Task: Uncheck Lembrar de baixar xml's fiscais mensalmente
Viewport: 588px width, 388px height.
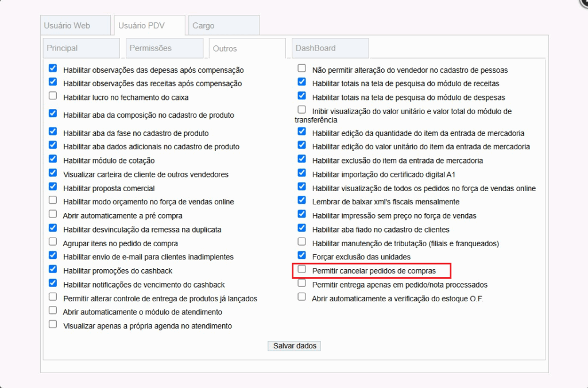Action: (302, 200)
